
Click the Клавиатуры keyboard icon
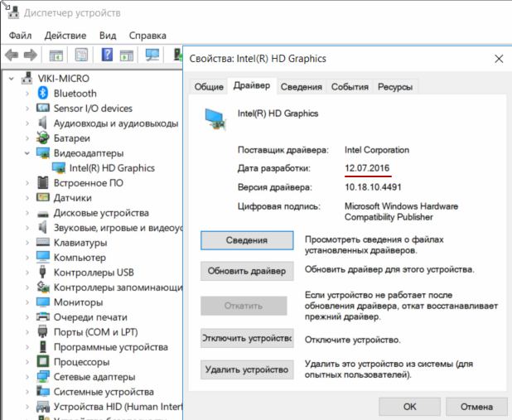click(x=43, y=242)
